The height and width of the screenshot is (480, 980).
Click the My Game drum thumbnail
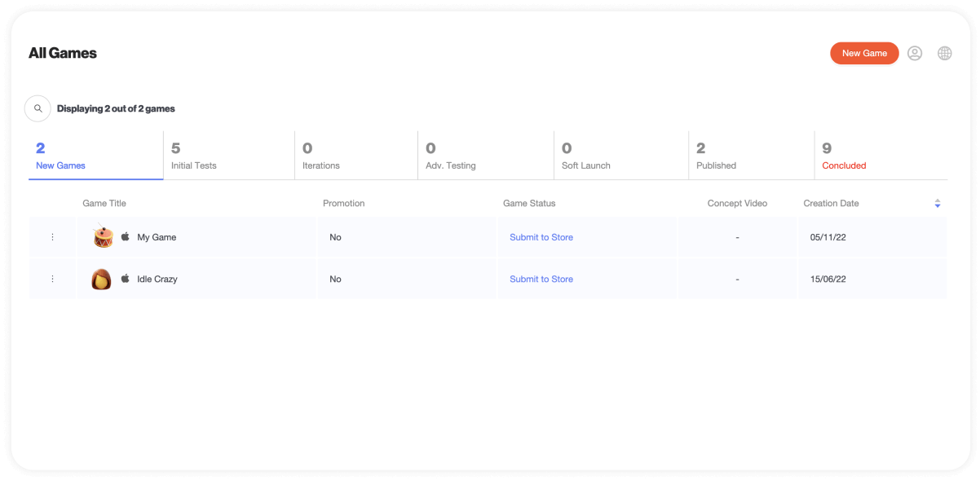(x=103, y=236)
